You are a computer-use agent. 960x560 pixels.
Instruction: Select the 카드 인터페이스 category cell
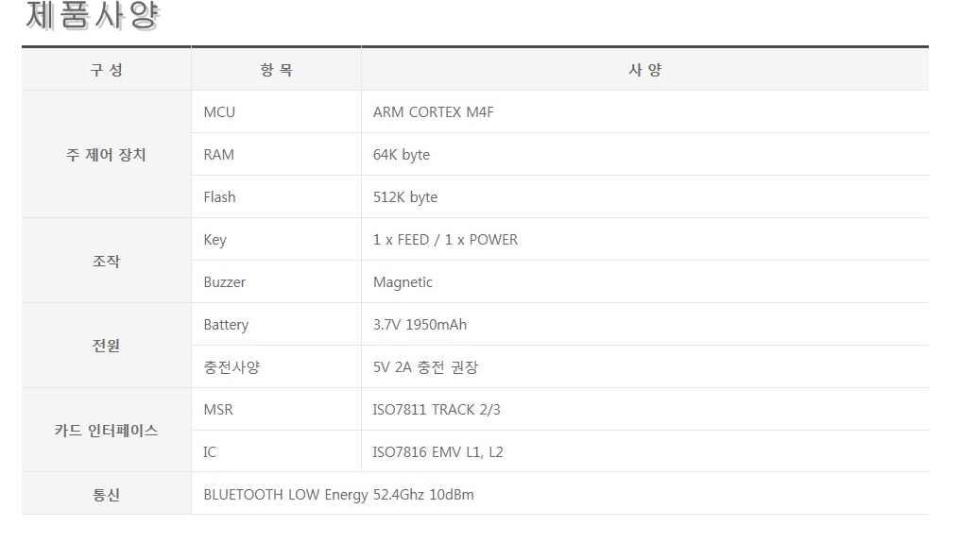(x=106, y=431)
